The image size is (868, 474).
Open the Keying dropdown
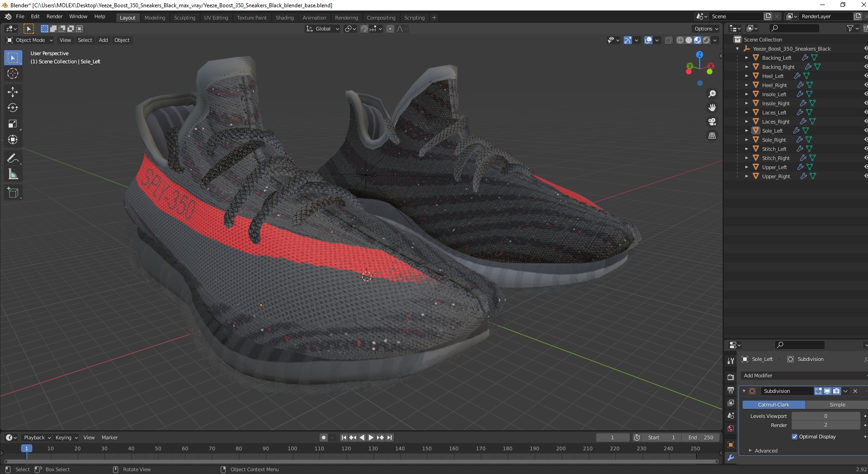click(x=66, y=438)
